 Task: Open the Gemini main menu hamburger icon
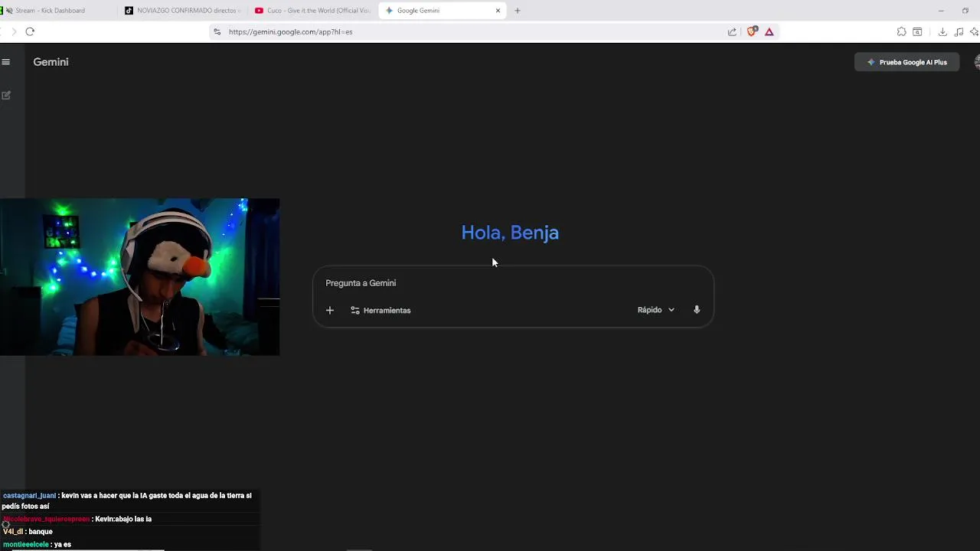point(5,62)
